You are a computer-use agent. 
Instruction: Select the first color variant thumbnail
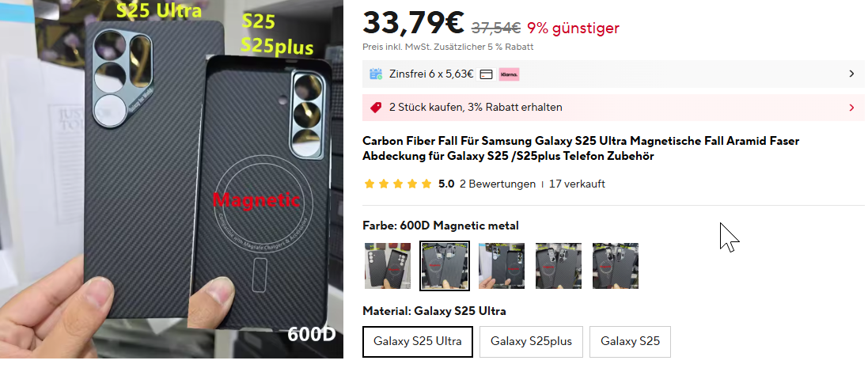coord(388,266)
